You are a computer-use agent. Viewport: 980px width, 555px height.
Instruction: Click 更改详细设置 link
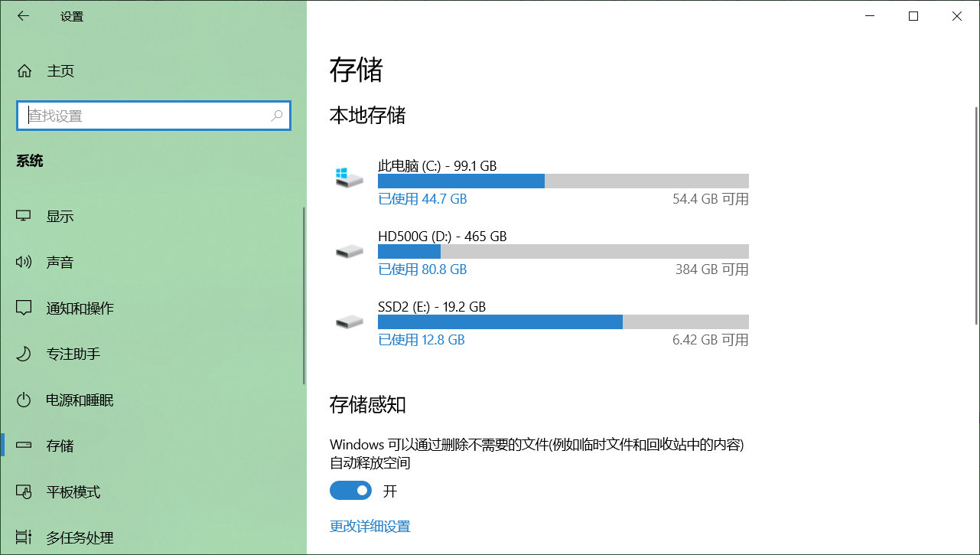[370, 527]
